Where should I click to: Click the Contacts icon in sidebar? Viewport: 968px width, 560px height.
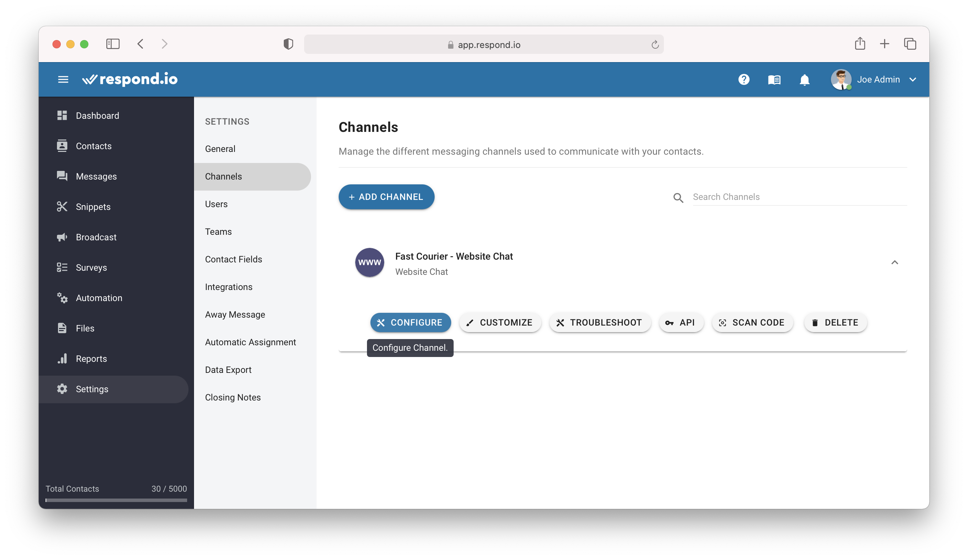(x=62, y=145)
